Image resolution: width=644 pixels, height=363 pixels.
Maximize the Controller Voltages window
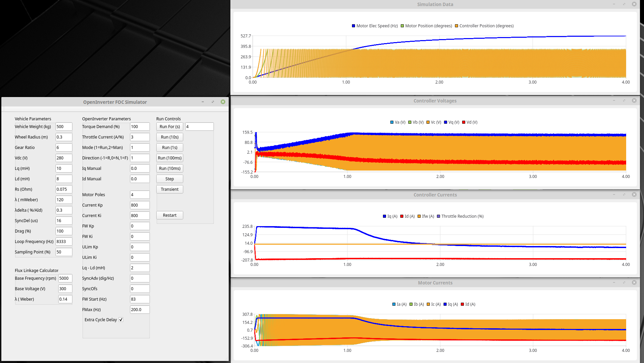pyautogui.click(x=624, y=100)
